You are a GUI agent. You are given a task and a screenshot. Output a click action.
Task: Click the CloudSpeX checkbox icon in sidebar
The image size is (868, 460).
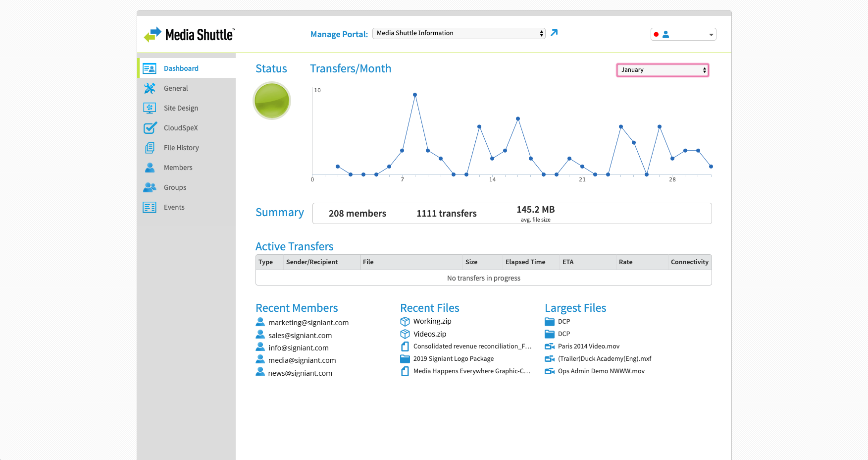click(149, 128)
